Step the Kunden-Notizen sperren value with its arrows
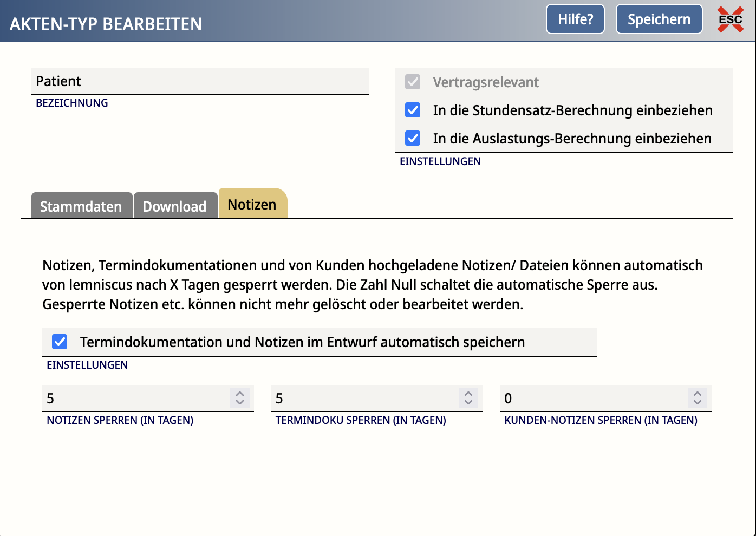This screenshot has width=756, height=536. tap(698, 398)
